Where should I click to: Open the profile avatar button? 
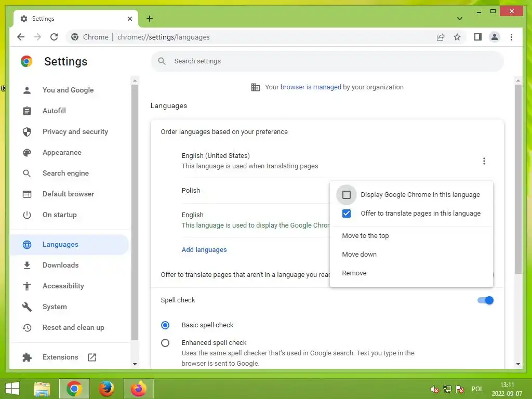click(x=495, y=37)
